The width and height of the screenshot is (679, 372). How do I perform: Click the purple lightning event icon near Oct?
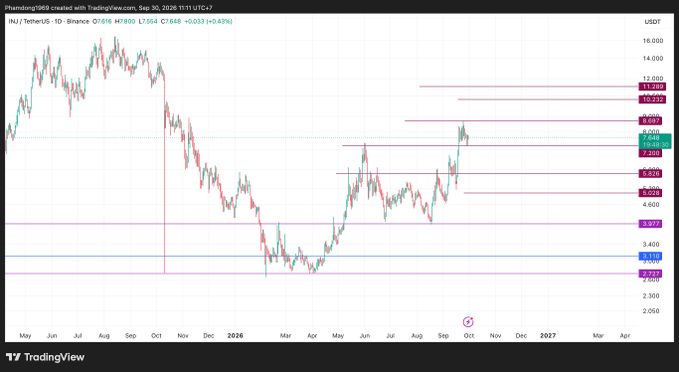tap(468, 322)
